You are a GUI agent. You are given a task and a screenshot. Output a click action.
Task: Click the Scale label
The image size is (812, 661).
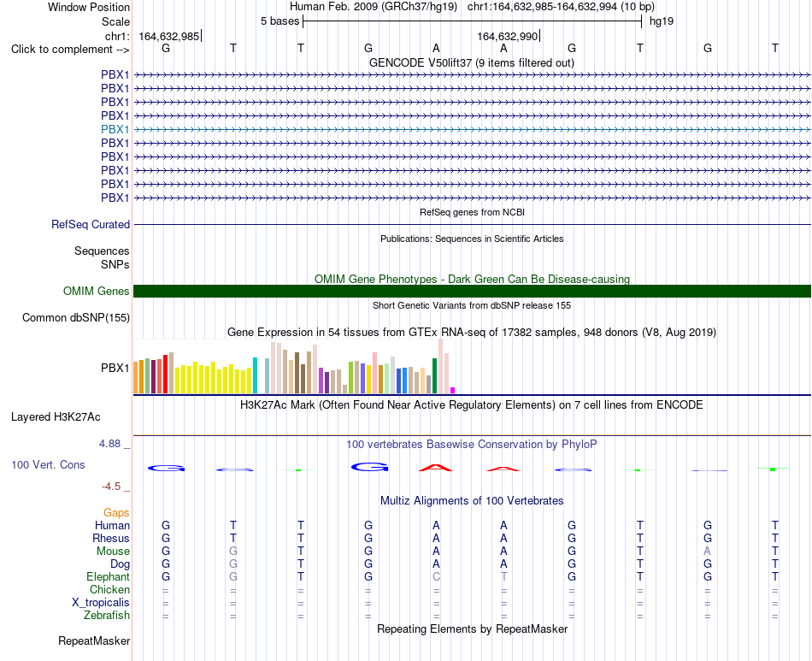pos(115,21)
